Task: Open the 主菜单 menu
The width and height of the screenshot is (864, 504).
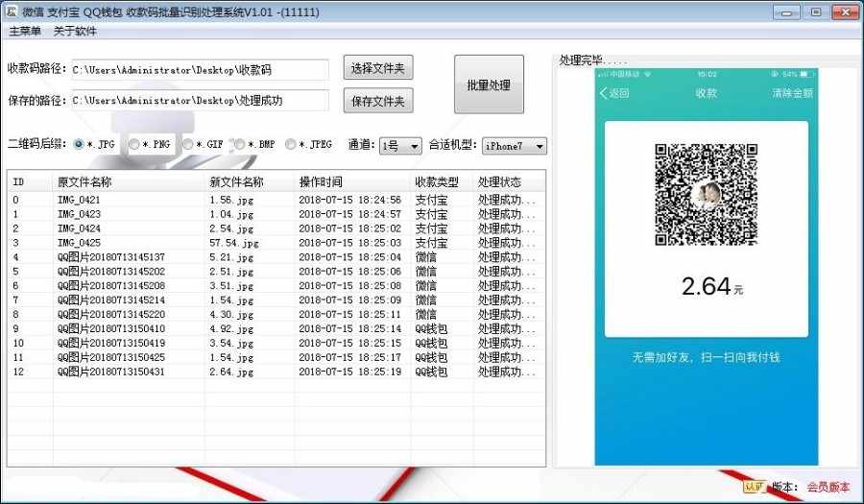Action: tap(25, 32)
